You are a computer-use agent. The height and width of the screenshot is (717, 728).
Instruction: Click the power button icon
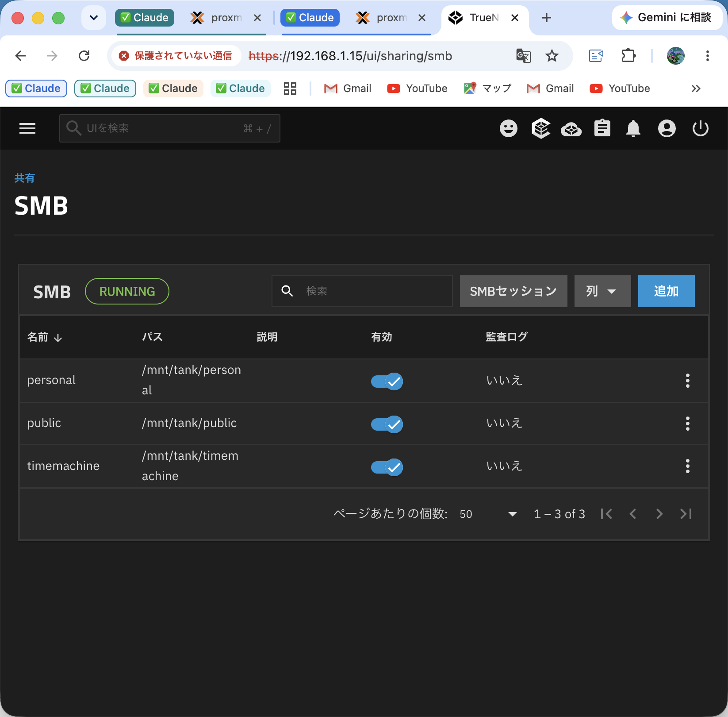coord(701,129)
